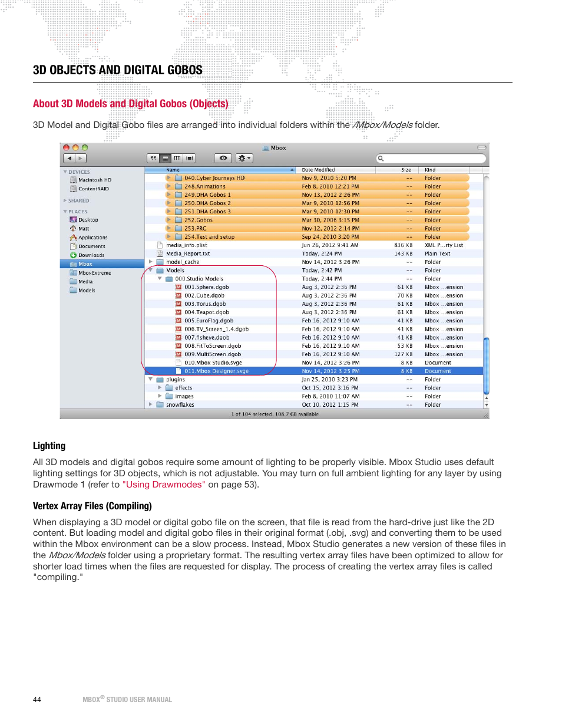Screen dimensions: 562x728
Task: Click the Quick Look eye button
Action: pyautogui.click(x=223, y=158)
